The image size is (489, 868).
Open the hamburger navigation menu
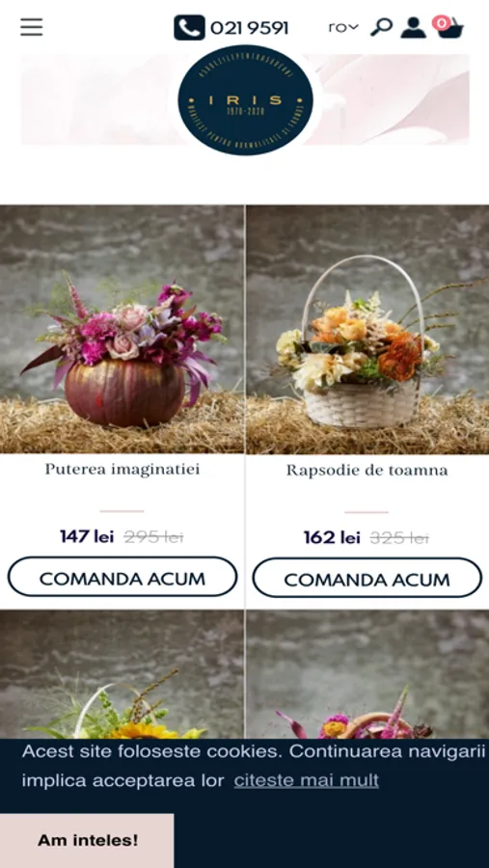pyautogui.click(x=32, y=27)
